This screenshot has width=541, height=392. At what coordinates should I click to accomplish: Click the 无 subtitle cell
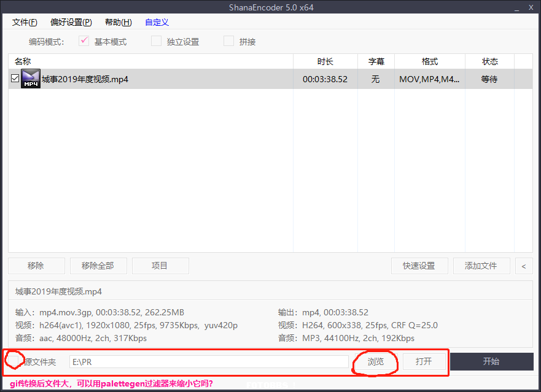pos(375,79)
